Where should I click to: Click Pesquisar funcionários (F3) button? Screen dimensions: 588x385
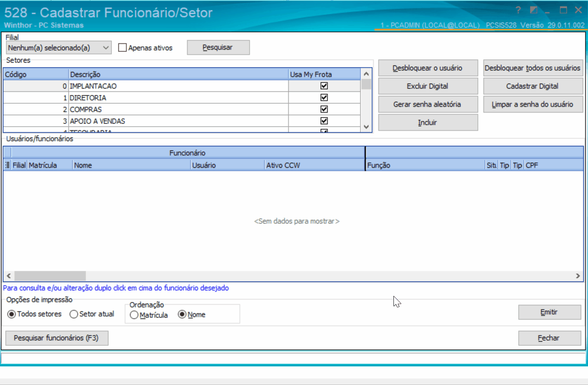[x=57, y=338]
